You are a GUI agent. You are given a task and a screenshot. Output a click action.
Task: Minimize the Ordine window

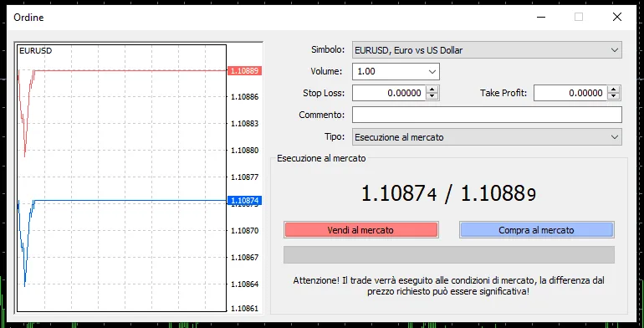coord(541,17)
